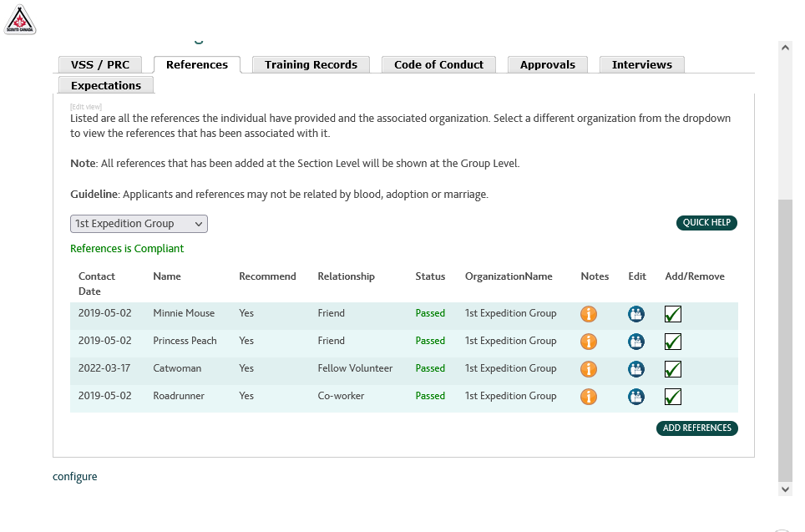Click the Name column header
This screenshot has height=532, width=805.
pos(167,276)
